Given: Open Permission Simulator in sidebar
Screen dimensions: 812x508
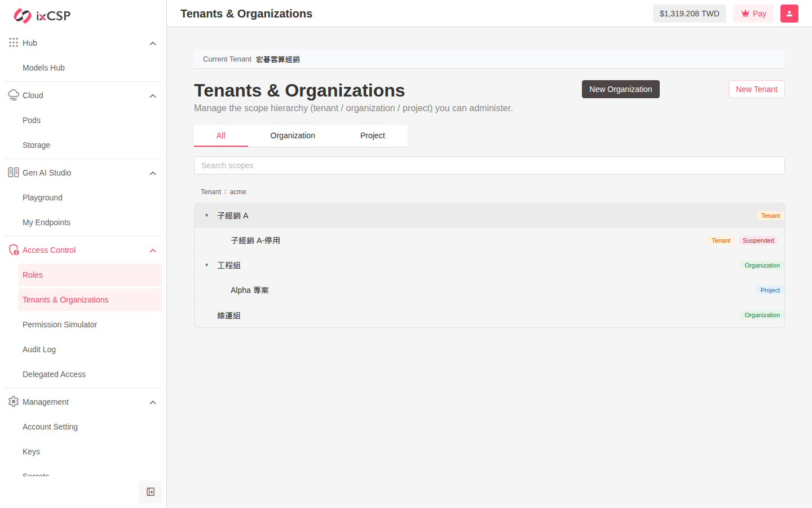Looking at the screenshot, I should [60, 325].
